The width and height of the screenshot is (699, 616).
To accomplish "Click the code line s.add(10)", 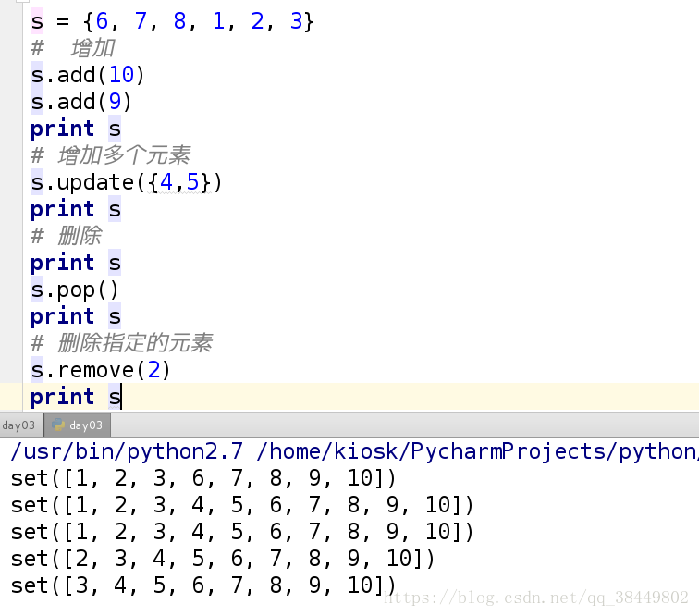I will click(x=87, y=75).
